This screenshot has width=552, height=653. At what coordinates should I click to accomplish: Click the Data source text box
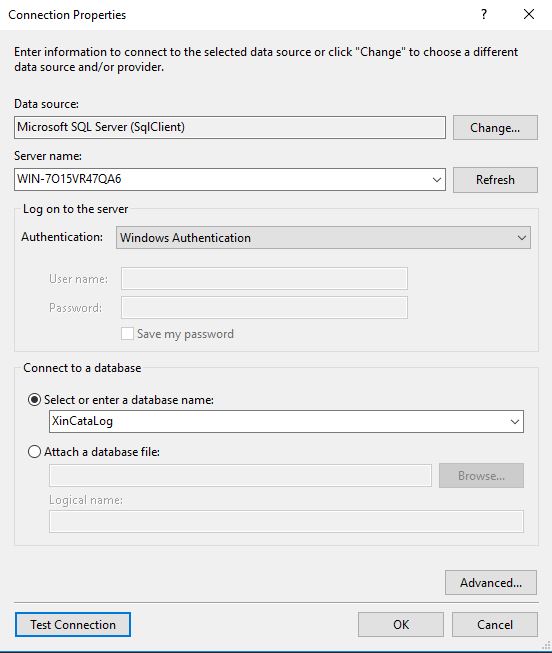click(230, 127)
